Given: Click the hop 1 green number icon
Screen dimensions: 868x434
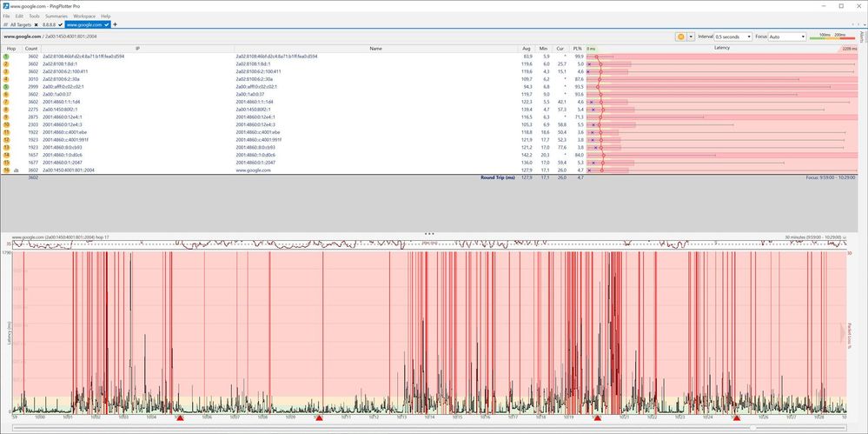Looking at the screenshot, I should pyautogui.click(x=6, y=56).
